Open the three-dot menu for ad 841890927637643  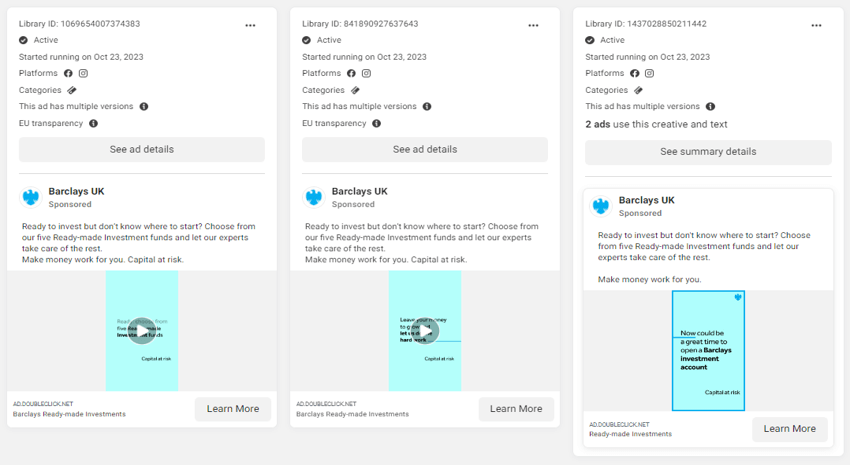click(533, 25)
